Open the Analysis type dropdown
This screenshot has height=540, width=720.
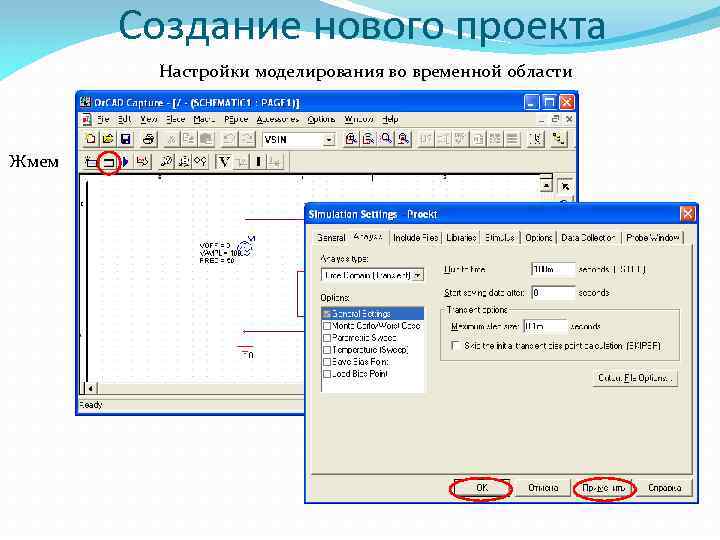coord(417,275)
